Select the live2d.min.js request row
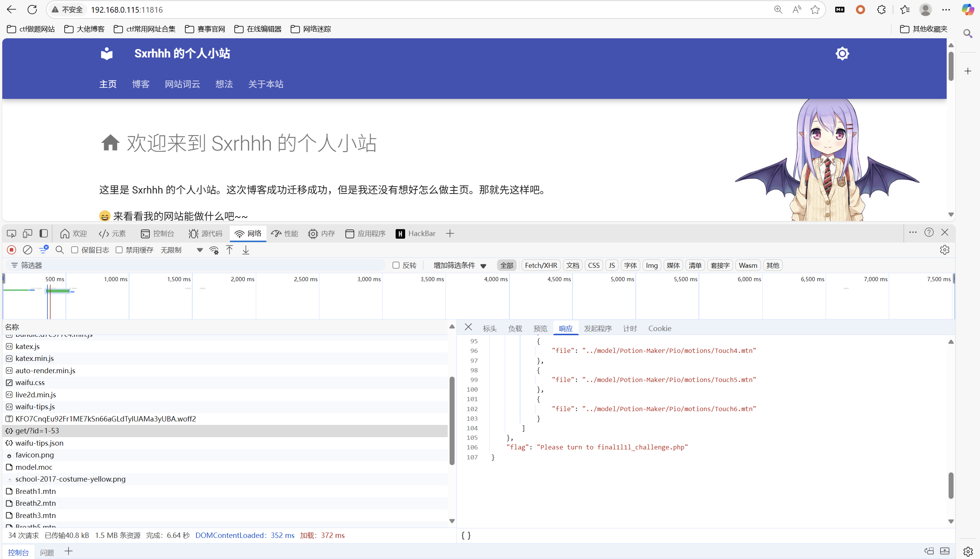This screenshot has height=559, width=980. (x=225, y=395)
